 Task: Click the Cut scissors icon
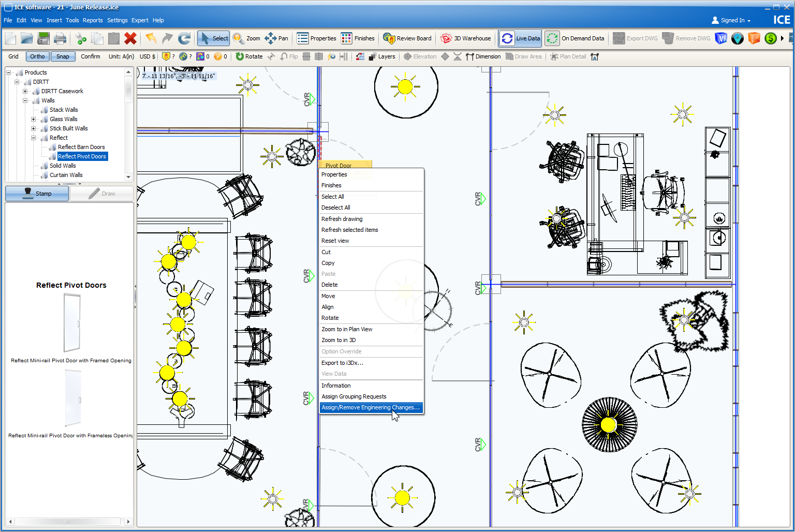pyautogui.click(x=81, y=38)
